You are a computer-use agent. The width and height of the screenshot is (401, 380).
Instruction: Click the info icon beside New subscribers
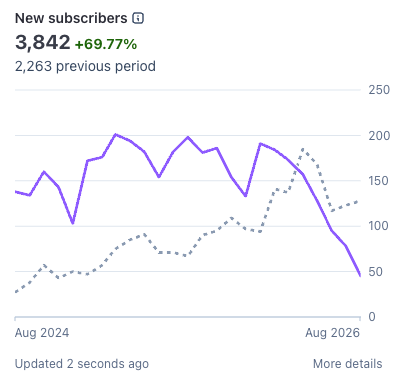[138, 18]
